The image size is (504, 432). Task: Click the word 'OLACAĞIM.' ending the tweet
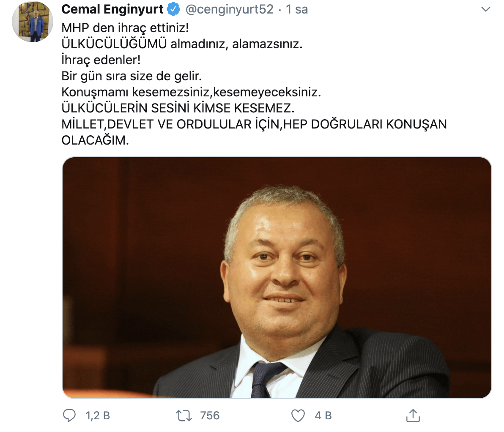click(x=95, y=140)
